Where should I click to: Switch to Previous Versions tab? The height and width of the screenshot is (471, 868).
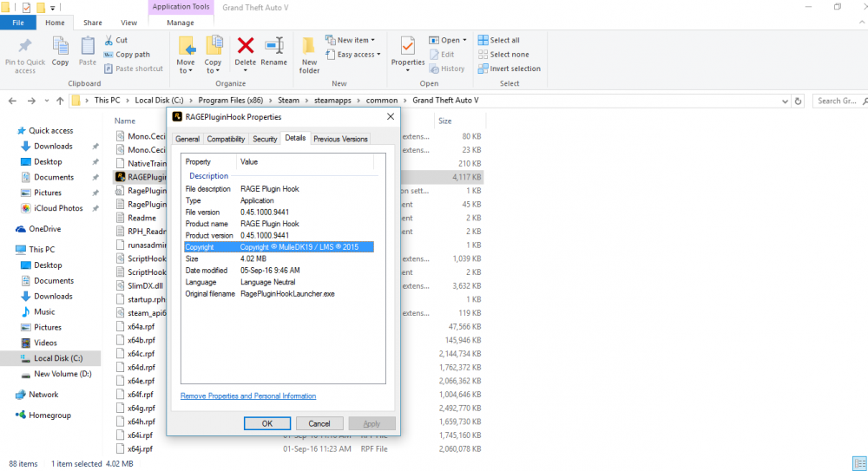pos(340,139)
